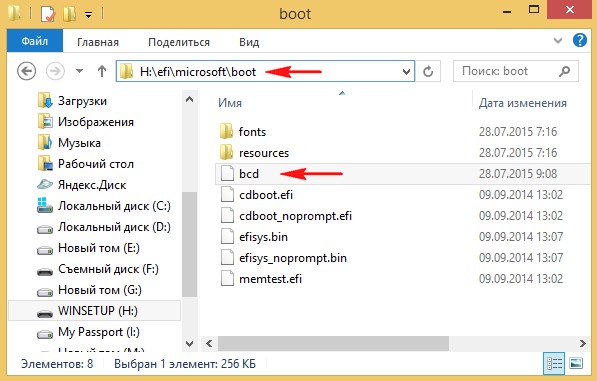Switch to details list view
This screenshot has height=381, width=597.
click(x=554, y=363)
